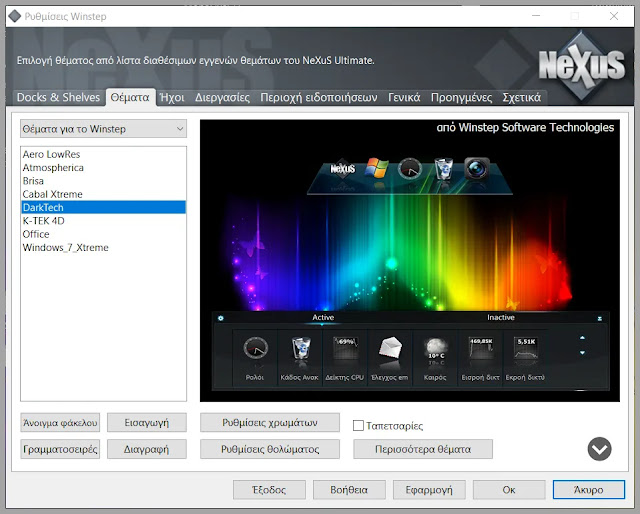The width and height of the screenshot is (640, 514).
Task: Open the Θέματα για το Winstep dropdown
Action: pyautogui.click(x=103, y=129)
